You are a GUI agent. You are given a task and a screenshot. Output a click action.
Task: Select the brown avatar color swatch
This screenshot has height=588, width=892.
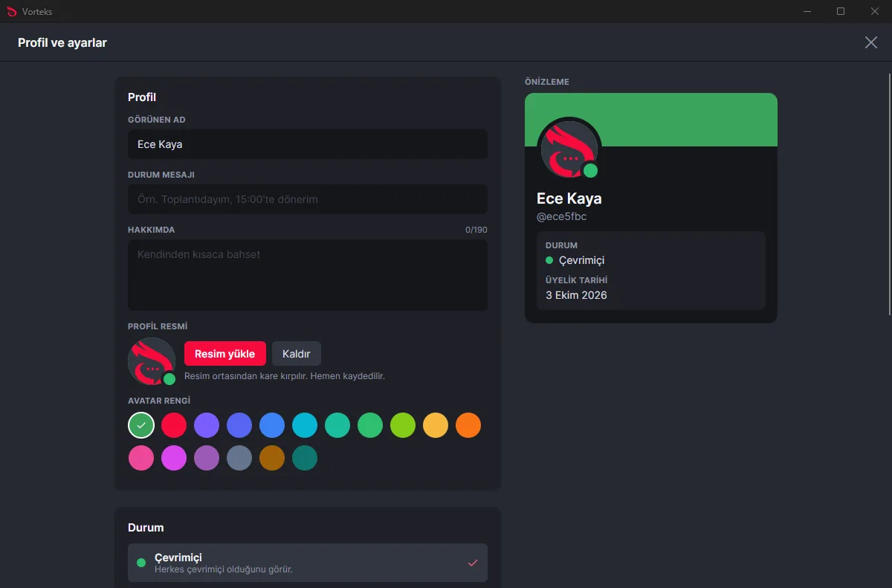click(272, 458)
